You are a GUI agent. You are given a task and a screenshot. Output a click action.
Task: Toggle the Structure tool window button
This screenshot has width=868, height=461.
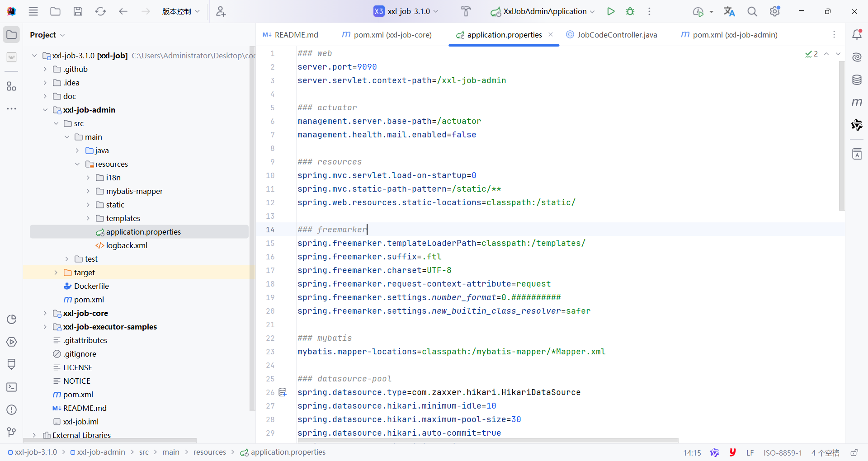[x=12, y=86]
